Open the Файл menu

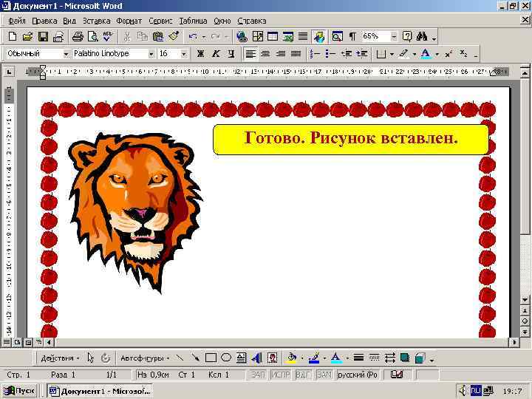click(x=16, y=21)
